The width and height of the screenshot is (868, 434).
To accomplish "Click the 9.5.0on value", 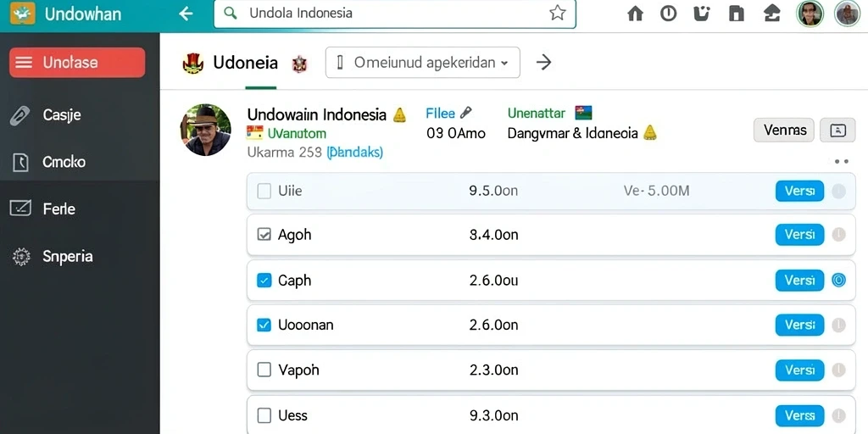I will coord(493,192).
